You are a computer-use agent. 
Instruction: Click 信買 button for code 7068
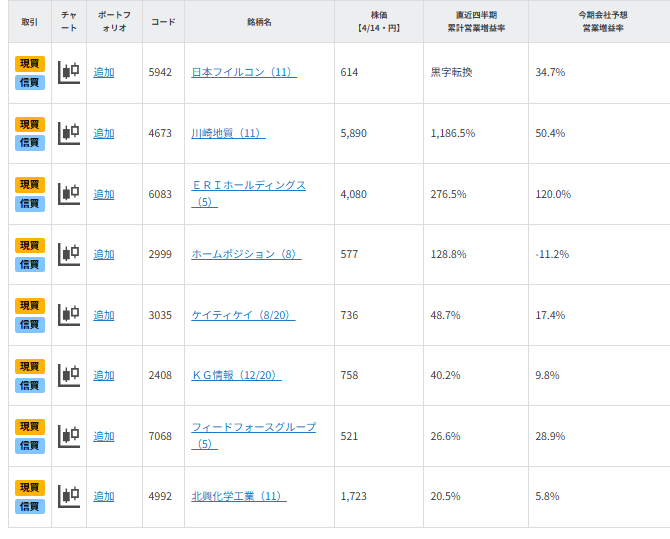30,446
